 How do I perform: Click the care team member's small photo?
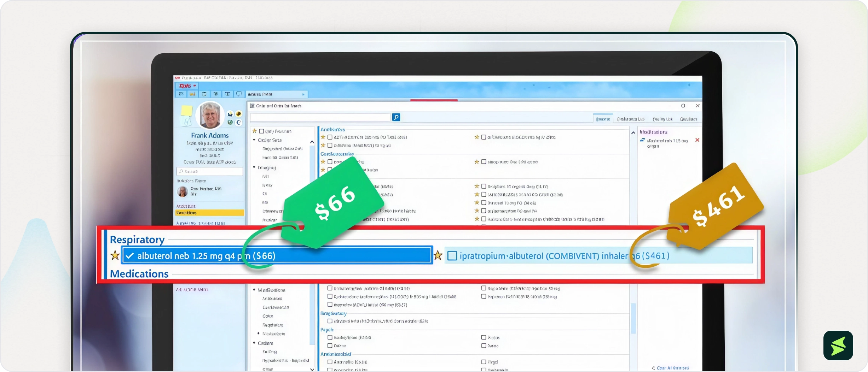[x=183, y=191]
